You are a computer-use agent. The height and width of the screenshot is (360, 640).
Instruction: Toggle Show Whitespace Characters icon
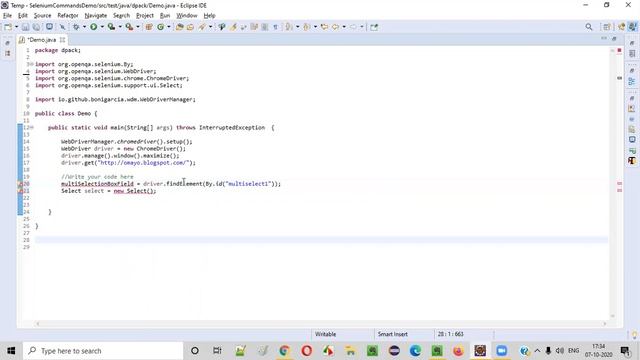click(276, 27)
